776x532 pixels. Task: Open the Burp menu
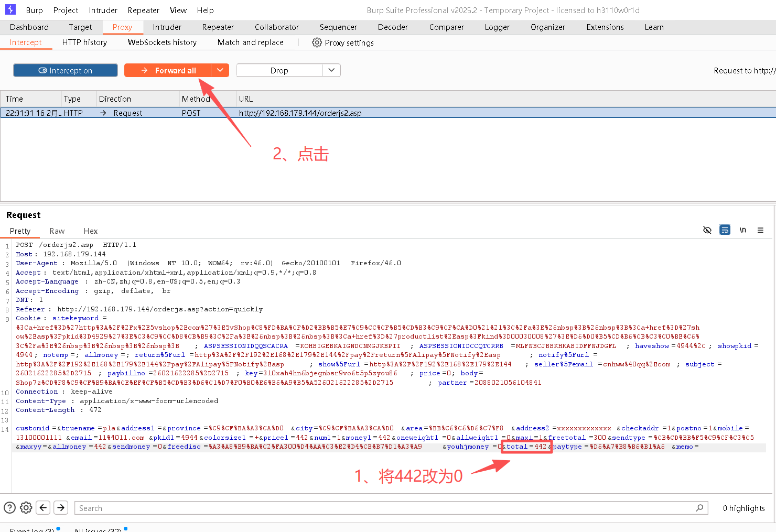(35, 10)
